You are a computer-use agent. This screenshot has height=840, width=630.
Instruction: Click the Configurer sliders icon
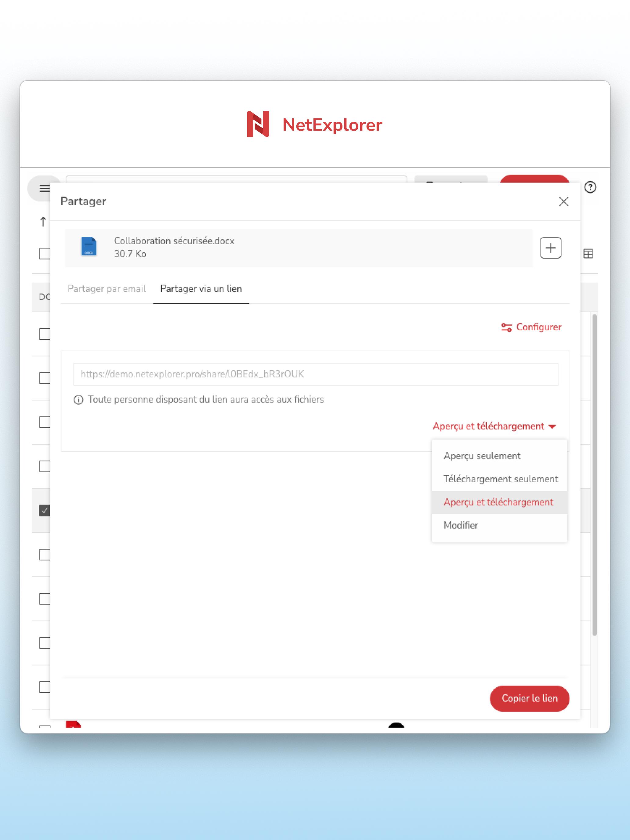507,327
